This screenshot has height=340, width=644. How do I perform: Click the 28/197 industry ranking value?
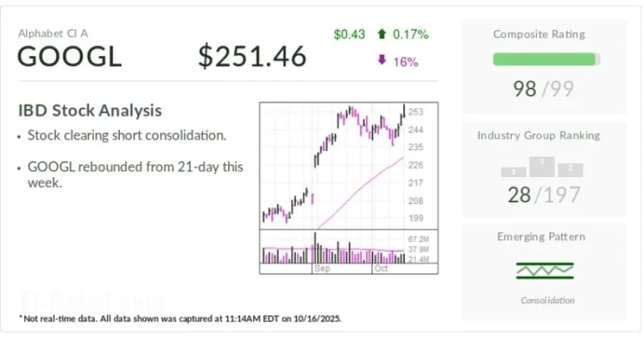point(543,195)
